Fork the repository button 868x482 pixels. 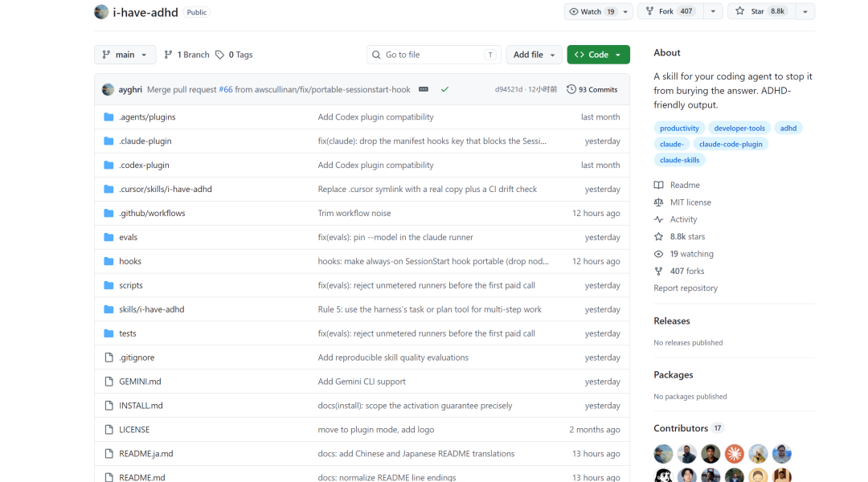[671, 11]
